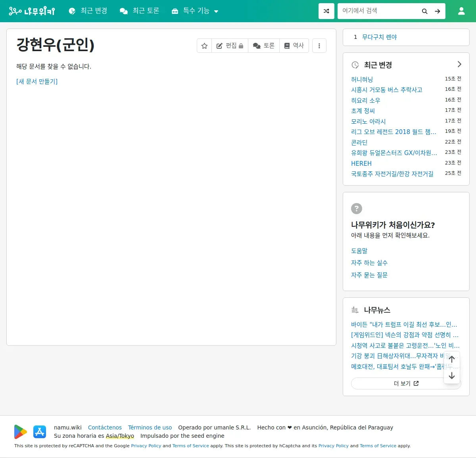The width and height of the screenshot is (476, 458).
Task: Click the 최근 변경 sidebar heading
Action: (378, 65)
